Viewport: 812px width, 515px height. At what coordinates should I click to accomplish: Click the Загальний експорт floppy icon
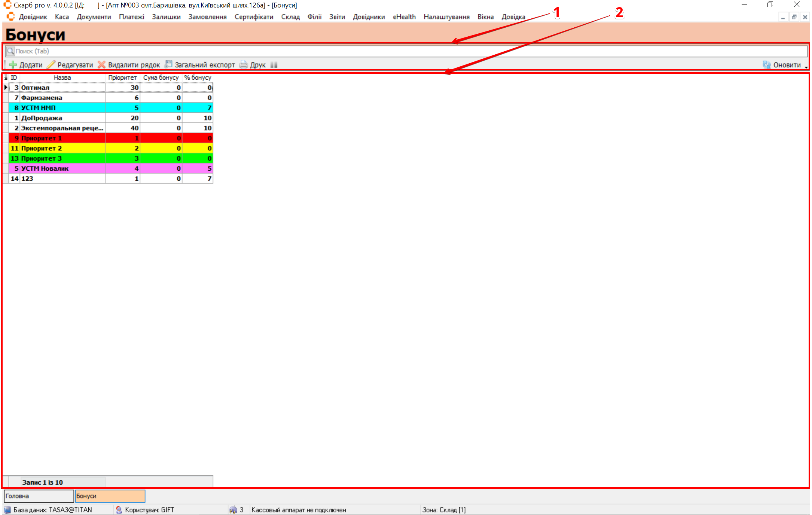[169, 64]
